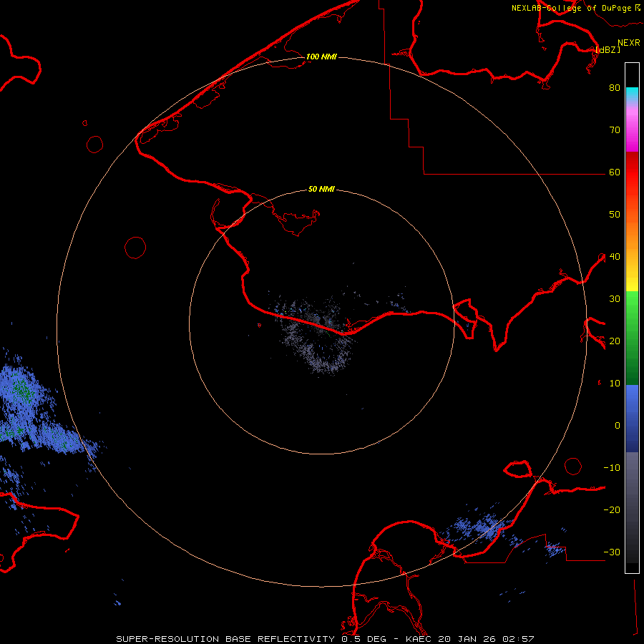The height and width of the screenshot is (644, 644).
Task: Click the 20 dBZ scale value
Action: pyautogui.click(x=615, y=341)
